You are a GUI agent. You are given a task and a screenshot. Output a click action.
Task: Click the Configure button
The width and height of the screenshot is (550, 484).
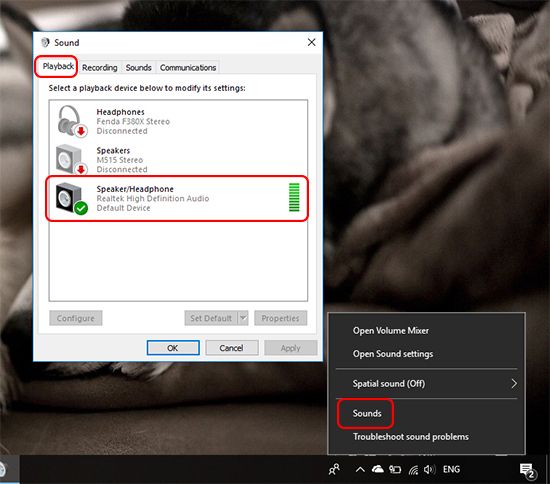[x=76, y=318]
